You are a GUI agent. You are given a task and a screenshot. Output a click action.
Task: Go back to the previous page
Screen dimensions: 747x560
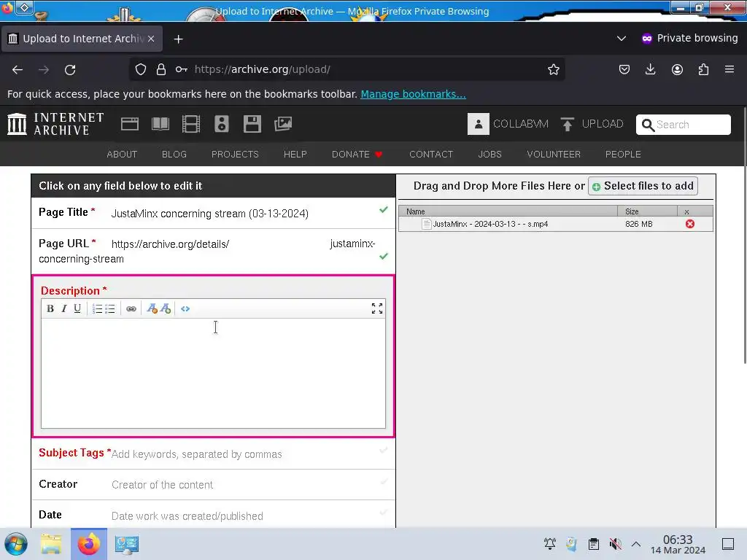pos(18,69)
